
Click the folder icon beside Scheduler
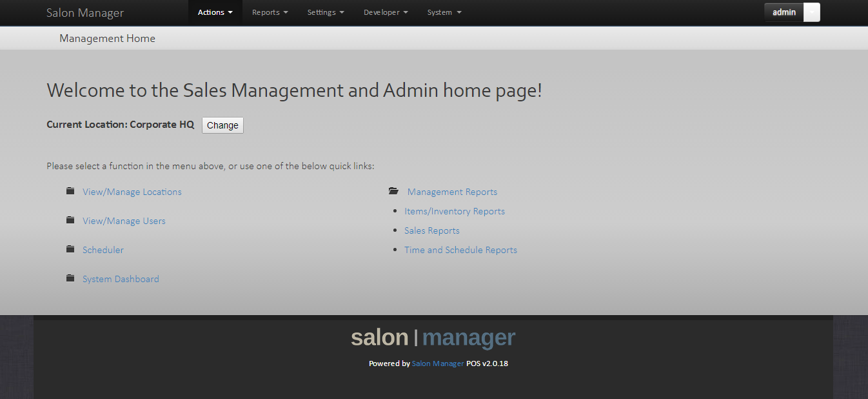(70, 249)
